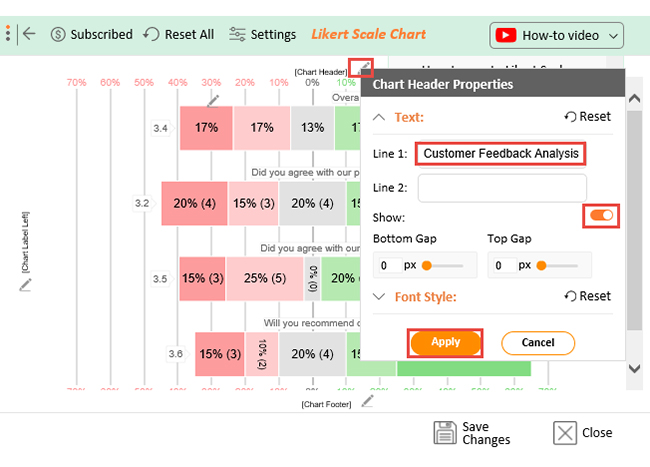This screenshot has width=650, height=467.
Task: Click the Chart Footer edit pencil
Action: [367, 401]
